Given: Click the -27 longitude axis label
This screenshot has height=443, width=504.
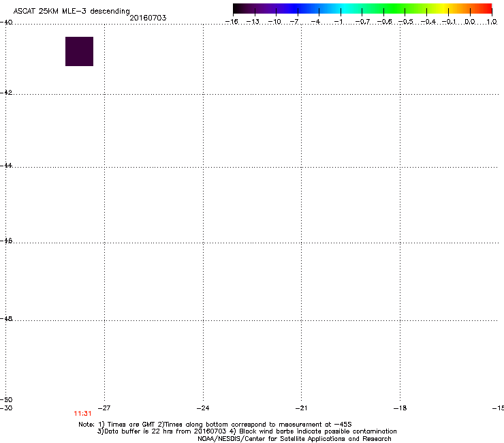Looking at the screenshot, I should 104,408.
